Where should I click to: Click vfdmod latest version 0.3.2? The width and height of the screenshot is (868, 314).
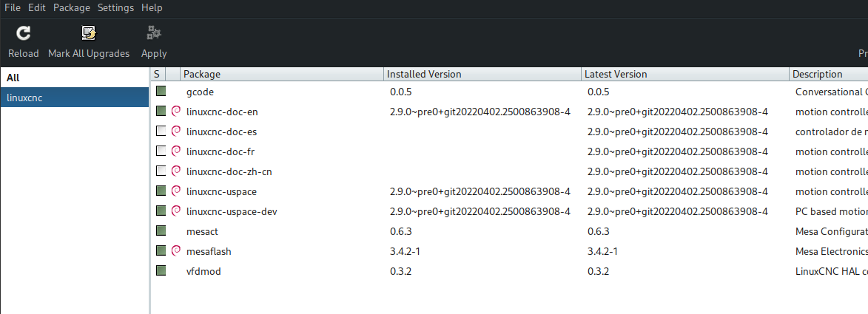pyautogui.click(x=599, y=271)
